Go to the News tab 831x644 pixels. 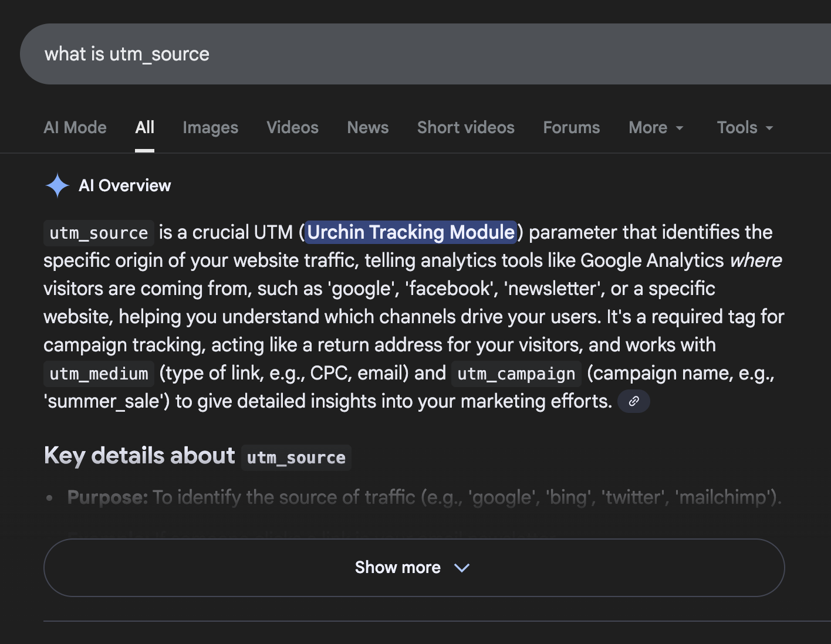point(367,128)
